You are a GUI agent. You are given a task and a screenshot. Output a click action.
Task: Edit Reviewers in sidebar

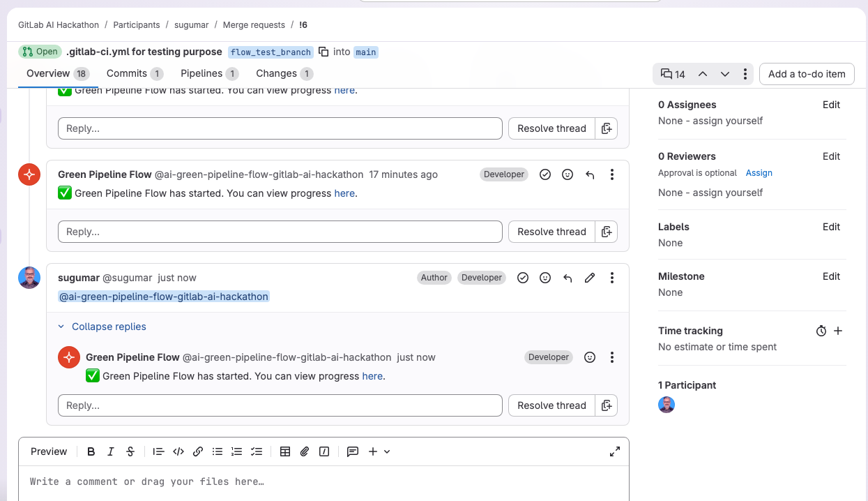(831, 156)
